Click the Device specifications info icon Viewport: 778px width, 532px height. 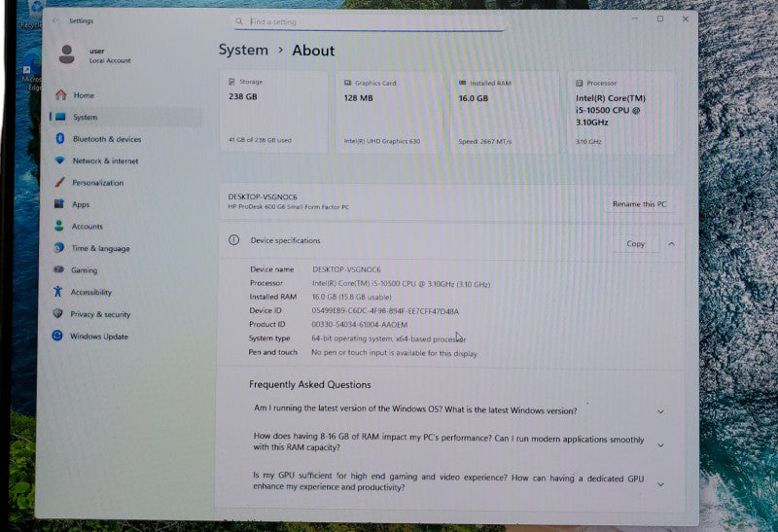pyautogui.click(x=233, y=240)
